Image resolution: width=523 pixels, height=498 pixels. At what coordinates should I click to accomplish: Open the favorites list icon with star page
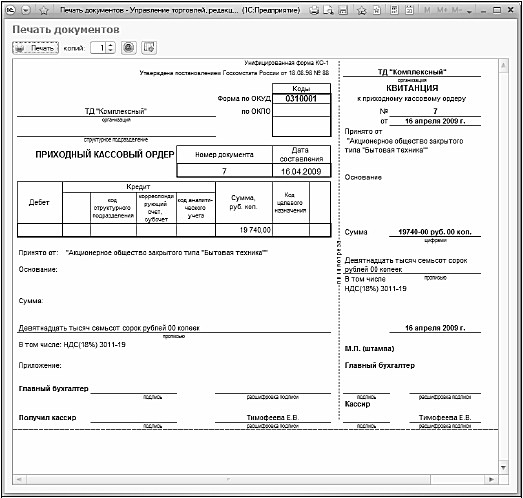377,10
